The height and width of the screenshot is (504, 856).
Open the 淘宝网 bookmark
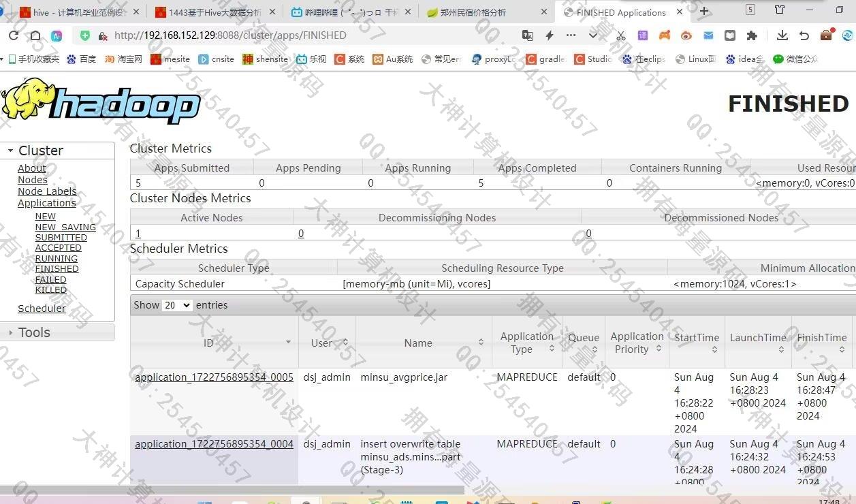pyautogui.click(x=123, y=59)
